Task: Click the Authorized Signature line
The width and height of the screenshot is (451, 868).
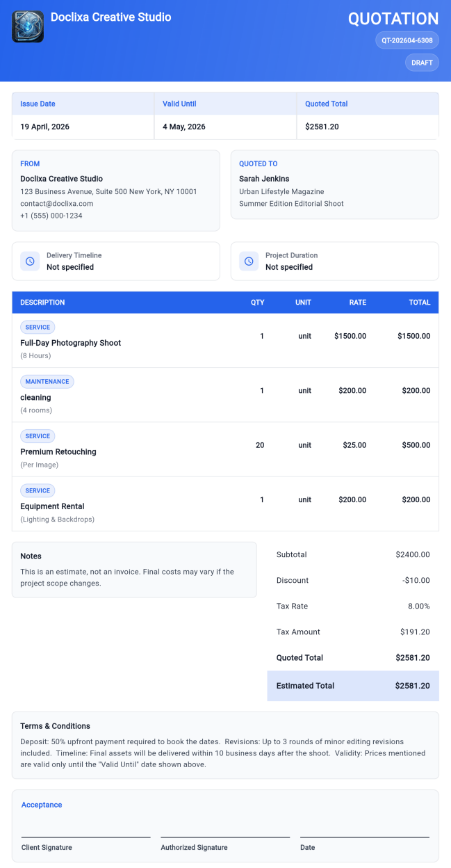Action: [225, 837]
